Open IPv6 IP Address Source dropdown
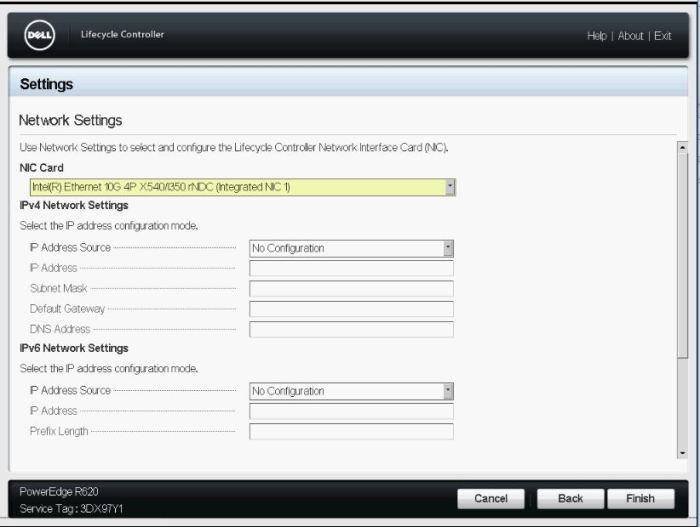 (x=448, y=391)
